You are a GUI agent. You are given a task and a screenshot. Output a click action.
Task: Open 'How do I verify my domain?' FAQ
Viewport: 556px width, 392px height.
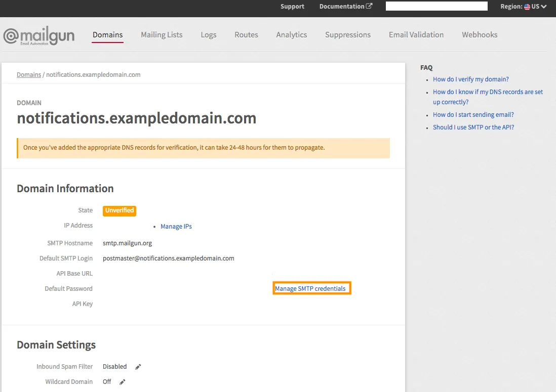pos(470,79)
